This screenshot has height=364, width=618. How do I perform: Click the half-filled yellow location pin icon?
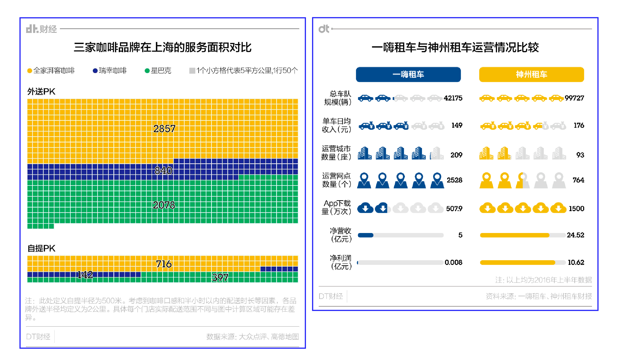pyautogui.click(x=522, y=180)
